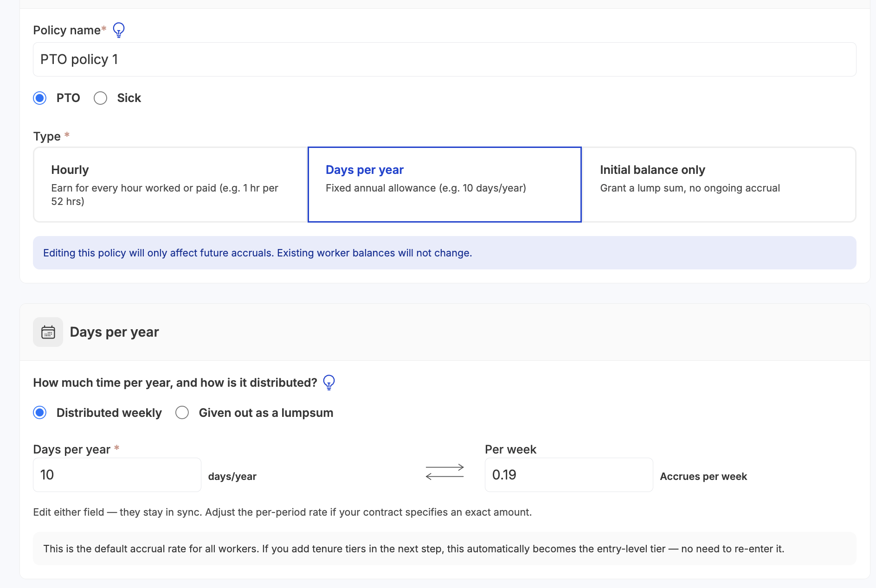
Task: Select the Days per year type card
Action: click(444, 184)
